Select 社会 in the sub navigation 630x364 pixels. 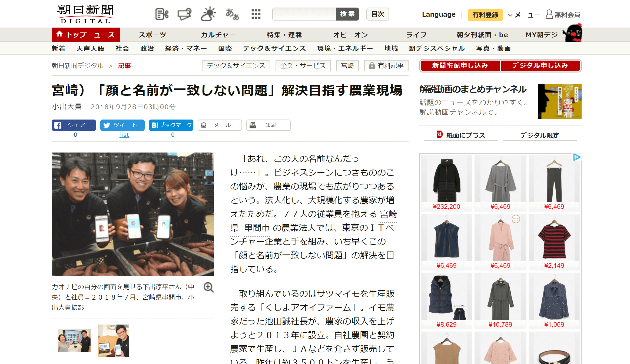pyautogui.click(x=122, y=48)
